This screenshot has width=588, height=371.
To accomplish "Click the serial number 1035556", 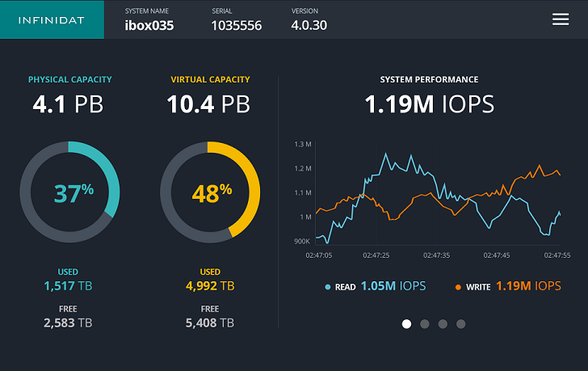I will click(236, 25).
